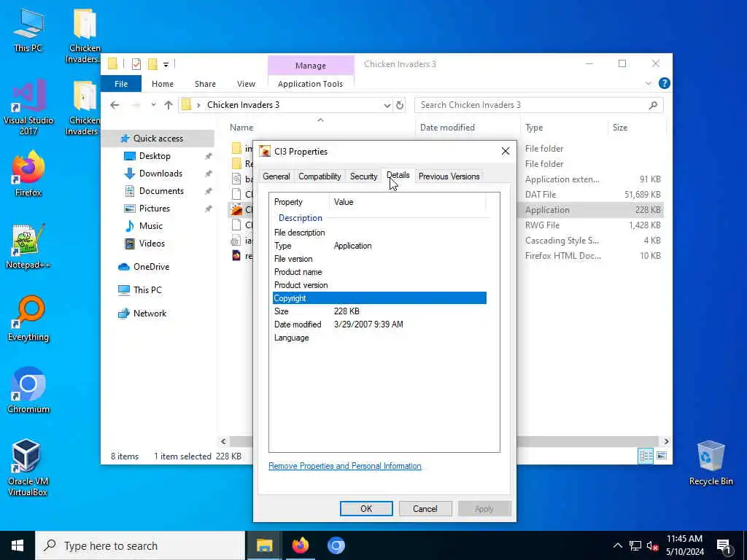Launch Firefox from desktop shortcut
The image size is (747, 560).
(28, 174)
